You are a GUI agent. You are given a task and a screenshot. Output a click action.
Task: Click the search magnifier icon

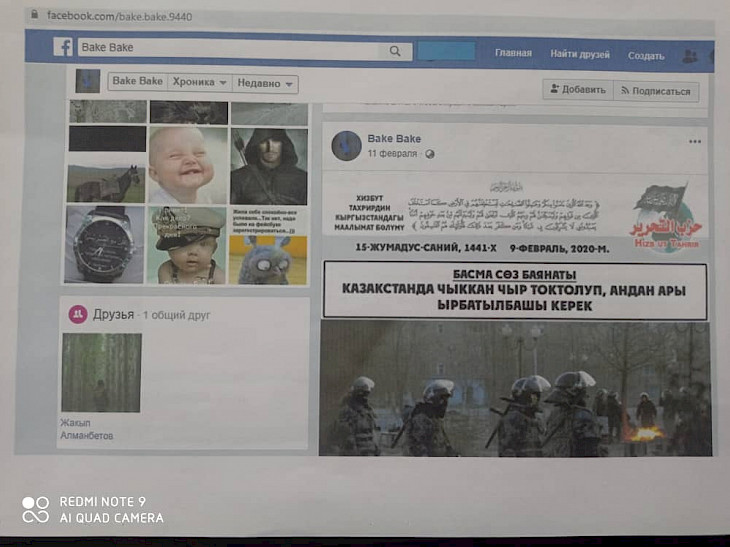coord(396,50)
